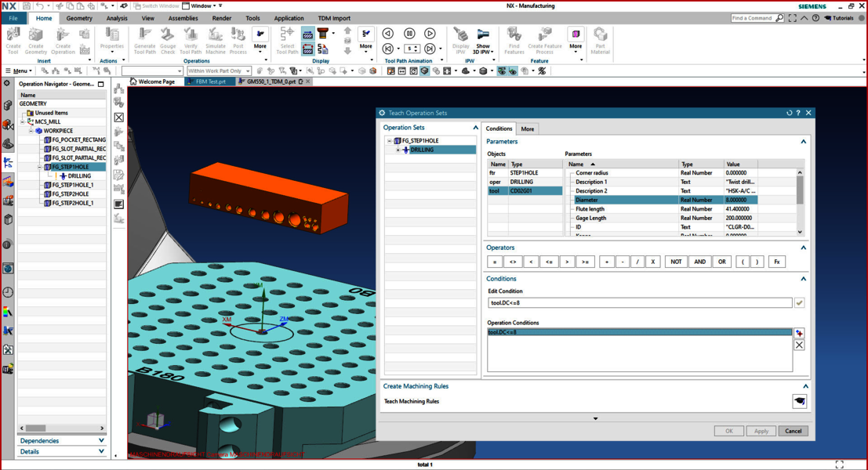Click the Show 3D IPW icon
The width and height of the screenshot is (868, 470).
483,41
